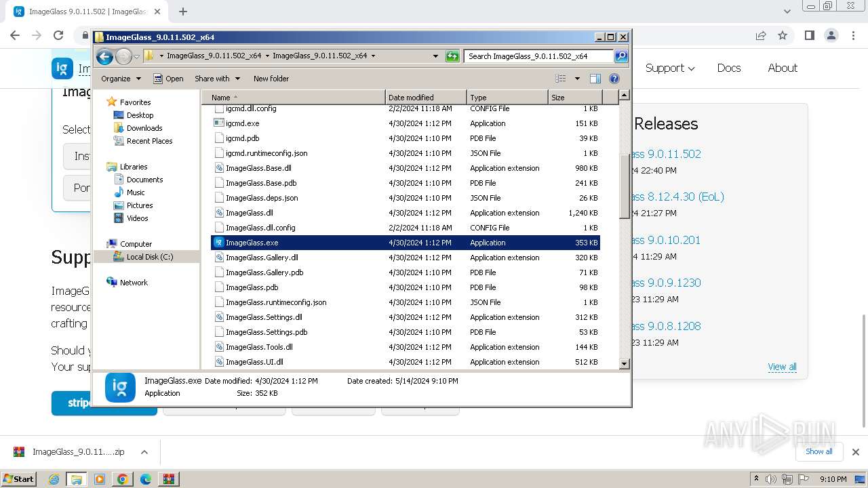Click View all releases link
This screenshot has height=488, width=868.
pos(782,367)
